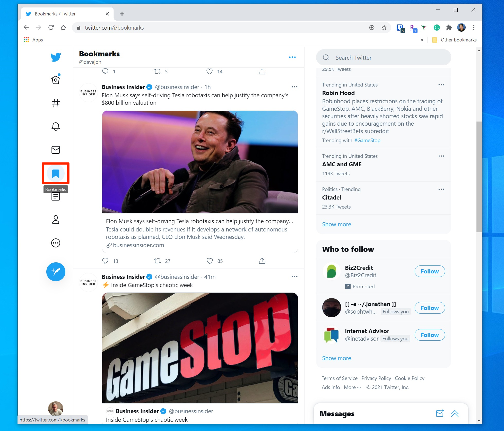Open more options on 41m Business Insider tweet
This screenshot has width=504, height=431.
pyautogui.click(x=294, y=277)
